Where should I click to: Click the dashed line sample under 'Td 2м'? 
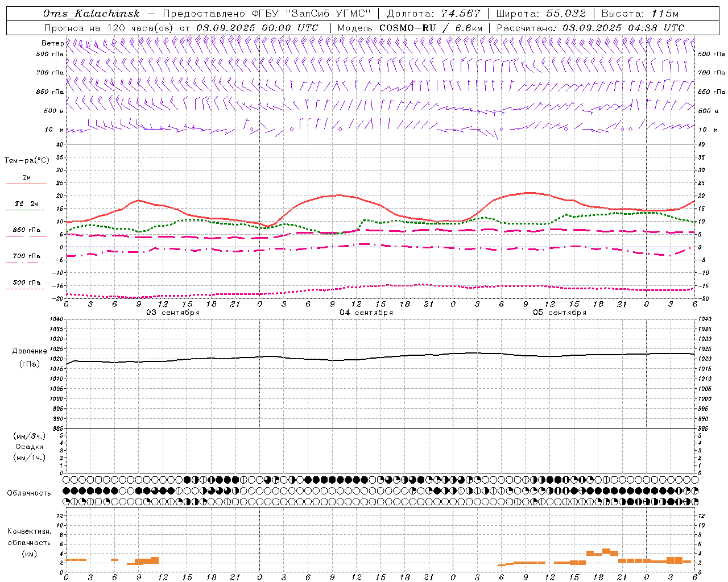click(x=25, y=210)
